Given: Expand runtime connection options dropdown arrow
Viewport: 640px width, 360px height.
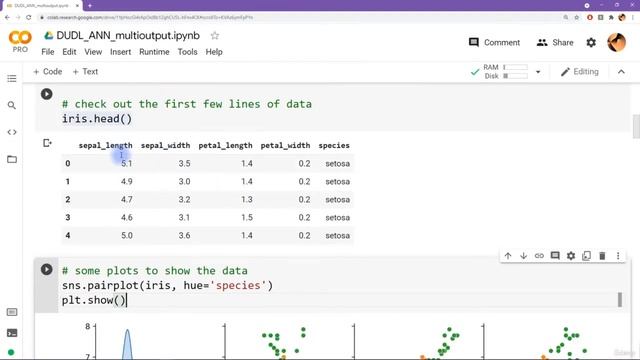Looking at the screenshot, I should pos(538,72).
